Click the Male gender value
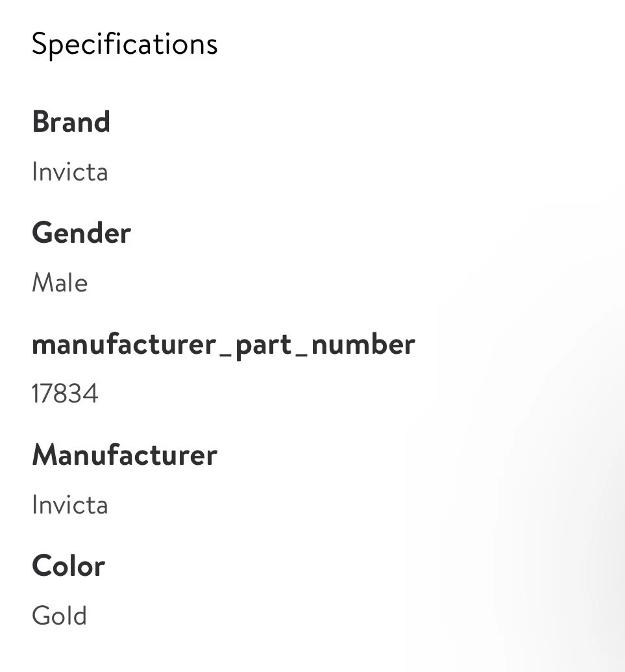Screen dimensions: 625x672 pos(60,283)
